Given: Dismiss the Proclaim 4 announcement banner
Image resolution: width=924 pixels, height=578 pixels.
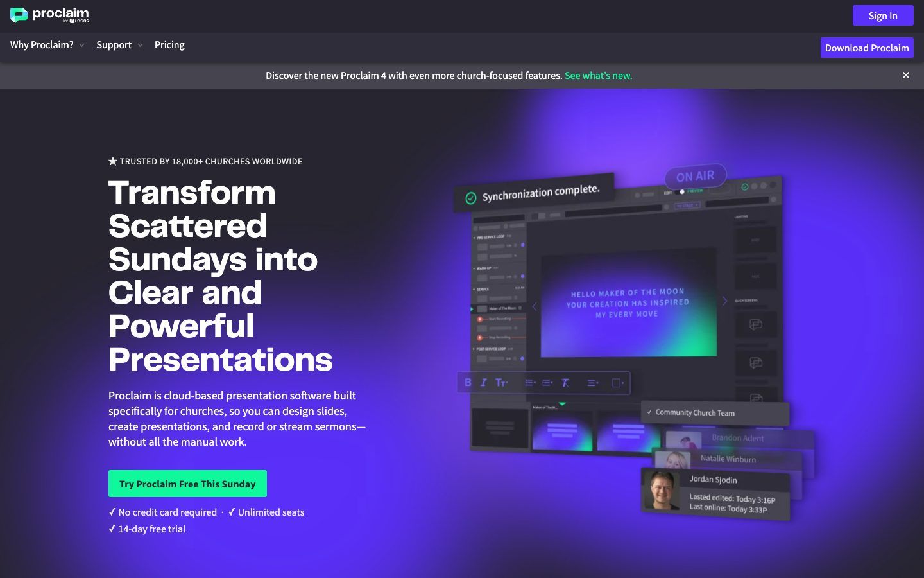Looking at the screenshot, I should pyautogui.click(x=906, y=75).
